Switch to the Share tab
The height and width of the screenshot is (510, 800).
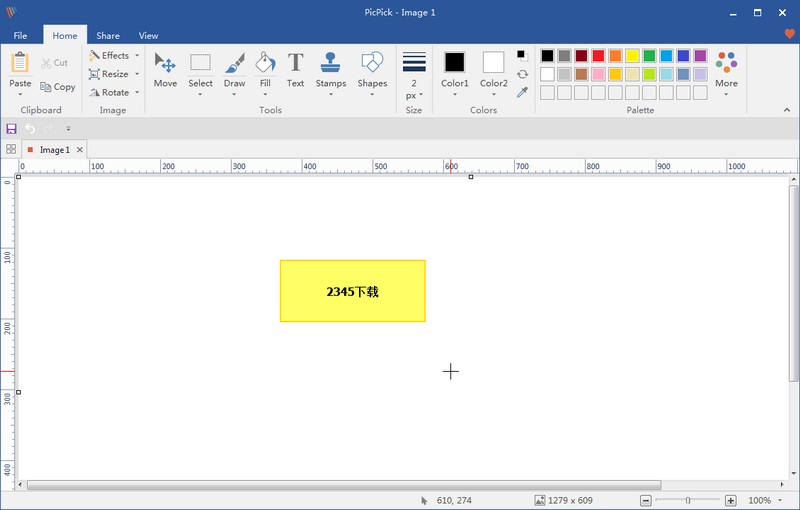(x=108, y=36)
